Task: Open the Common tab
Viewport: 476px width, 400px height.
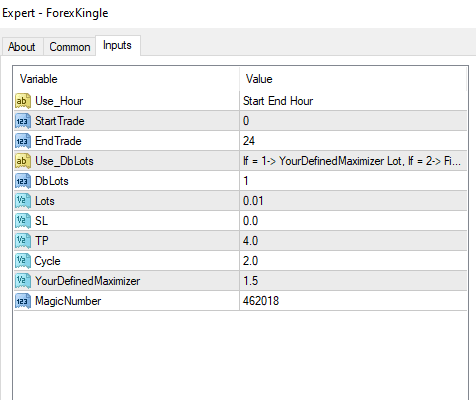Action: (x=70, y=47)
